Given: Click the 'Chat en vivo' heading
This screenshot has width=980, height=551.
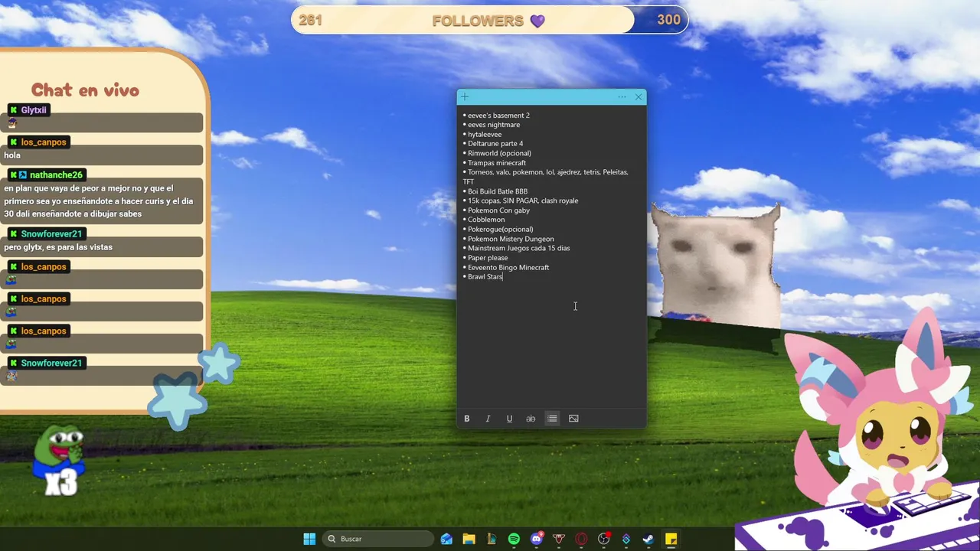Looking at the screenshot, I should (85, 90).
